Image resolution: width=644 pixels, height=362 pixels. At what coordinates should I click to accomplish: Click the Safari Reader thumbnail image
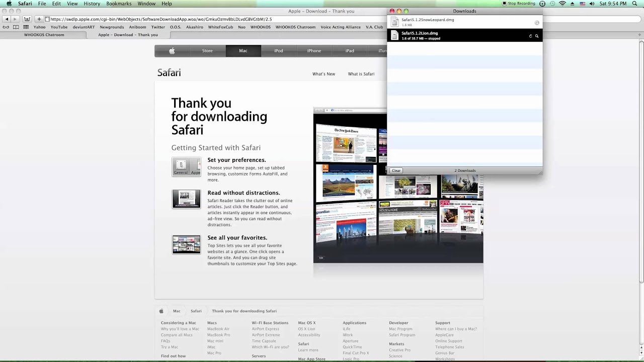[186, 199]
